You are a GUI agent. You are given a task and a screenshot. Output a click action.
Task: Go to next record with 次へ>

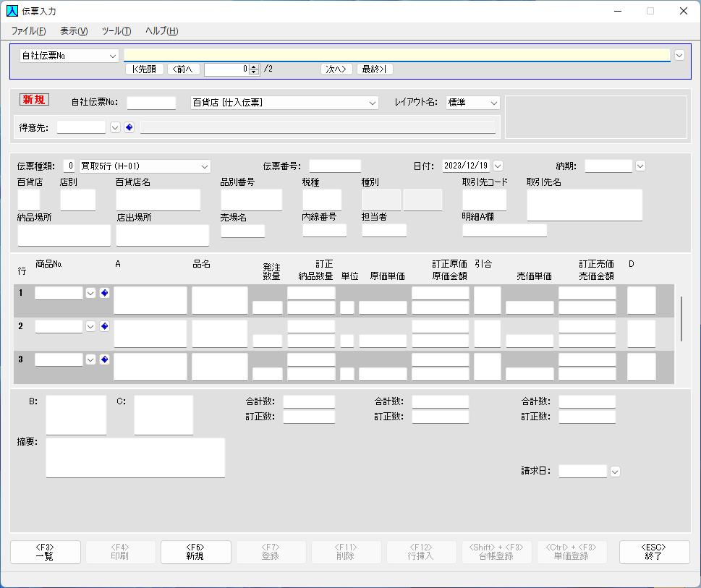coord(336,69)
